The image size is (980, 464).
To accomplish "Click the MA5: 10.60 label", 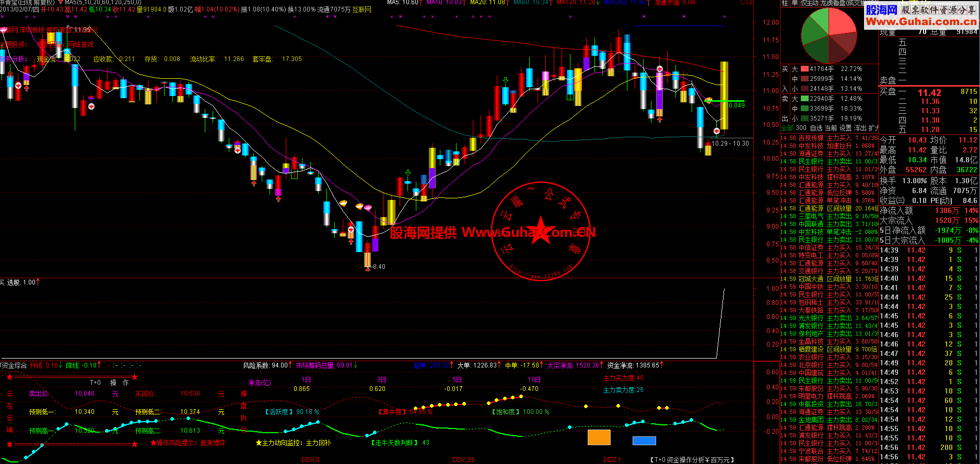I will click(x=403, y=3).
